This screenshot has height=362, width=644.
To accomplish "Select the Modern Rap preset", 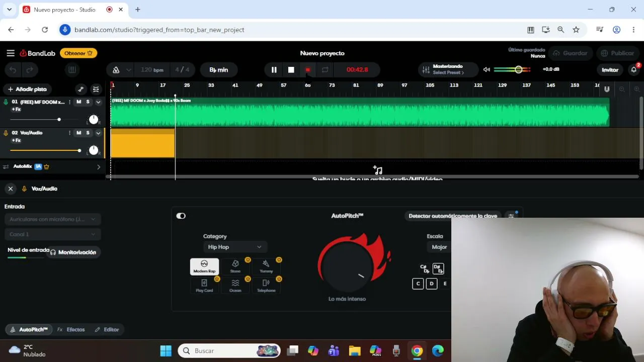I will [204, 266].
